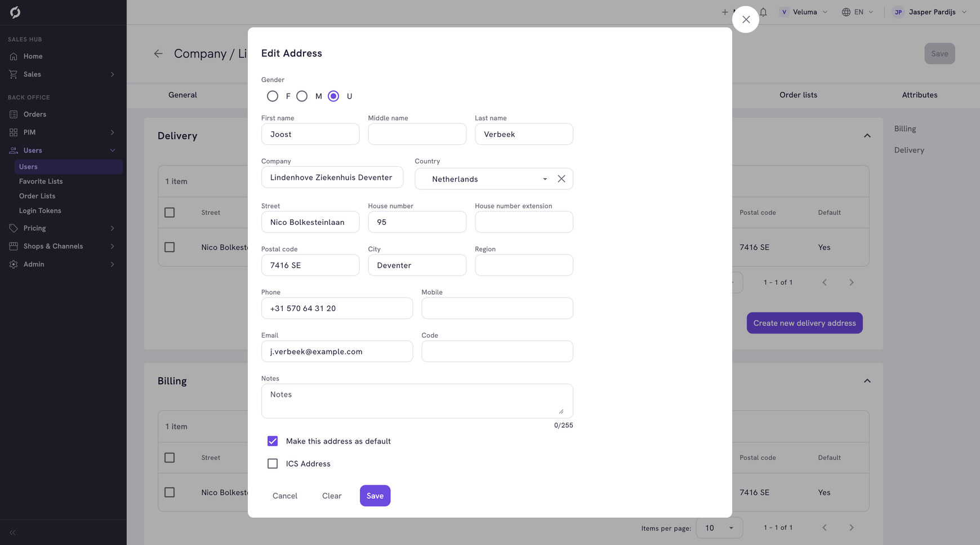Open the Veluma company switcher
The image size is (980, 545).
tap(804, 12)
